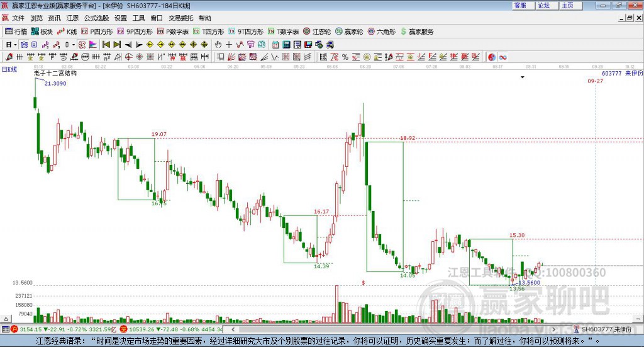
Task: Click the horizontal scrollbar left arrow
Action: coord(233,329)
